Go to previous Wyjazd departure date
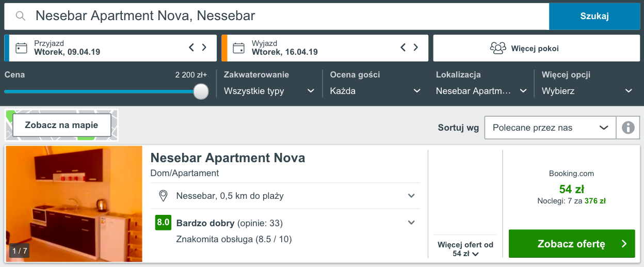 point(404,48)
